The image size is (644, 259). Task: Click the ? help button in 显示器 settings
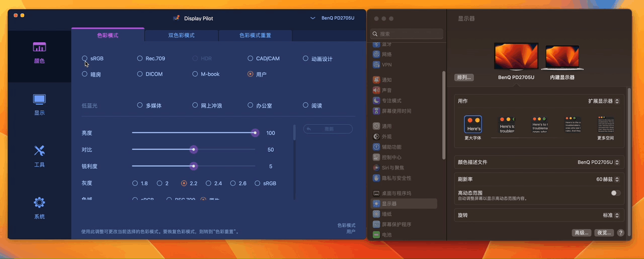[x=620, y=233]
